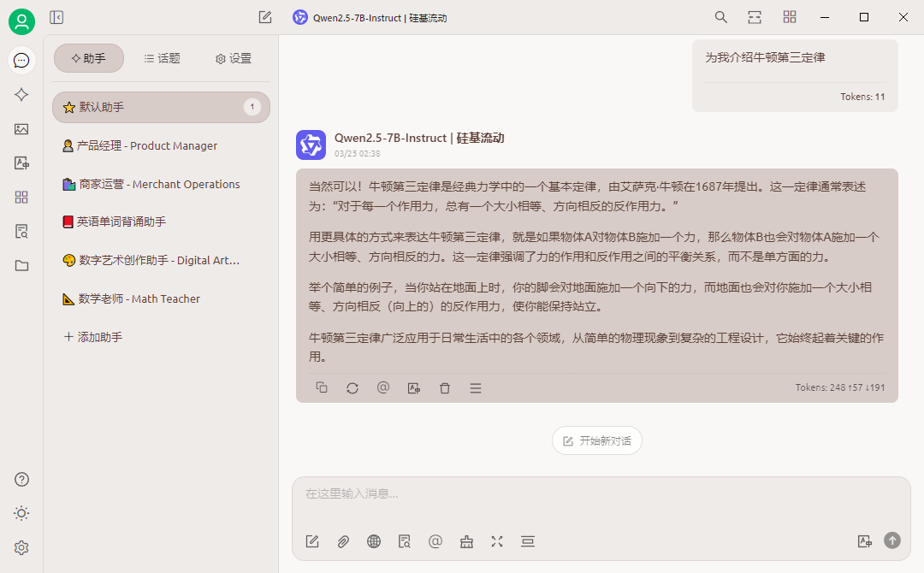Open the AI painting sparkle icon

pyautogui.click(x=21, y=95)
